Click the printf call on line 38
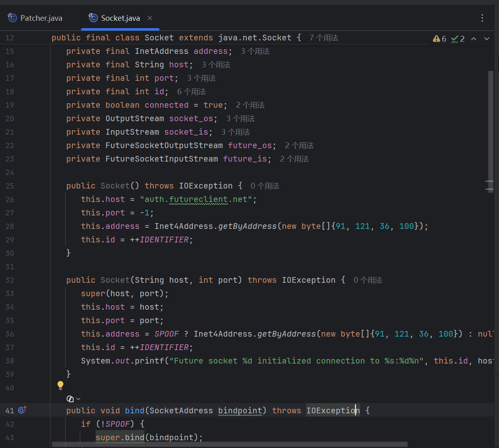Image resolution: width=499 pixels, height=448 pixels. pyautogui.click(x=149, y=361)
